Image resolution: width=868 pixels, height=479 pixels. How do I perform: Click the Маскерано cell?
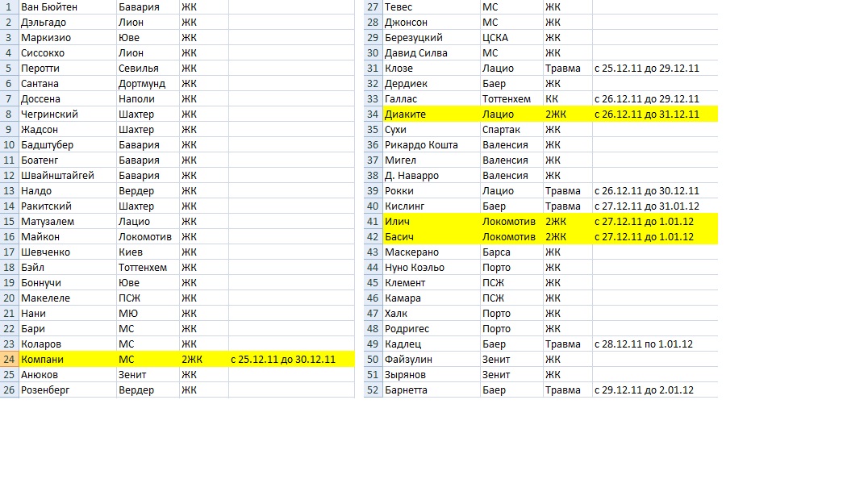(432, 252)
